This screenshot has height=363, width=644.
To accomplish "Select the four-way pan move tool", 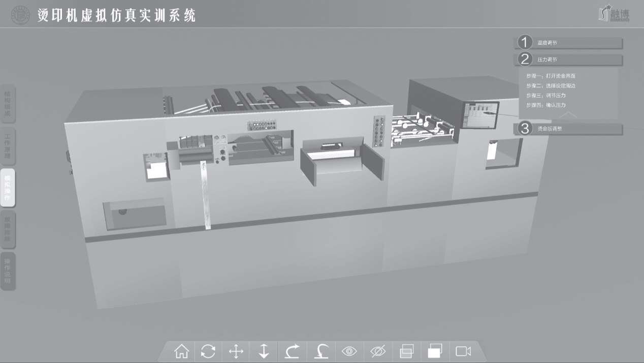I will 236,351.
